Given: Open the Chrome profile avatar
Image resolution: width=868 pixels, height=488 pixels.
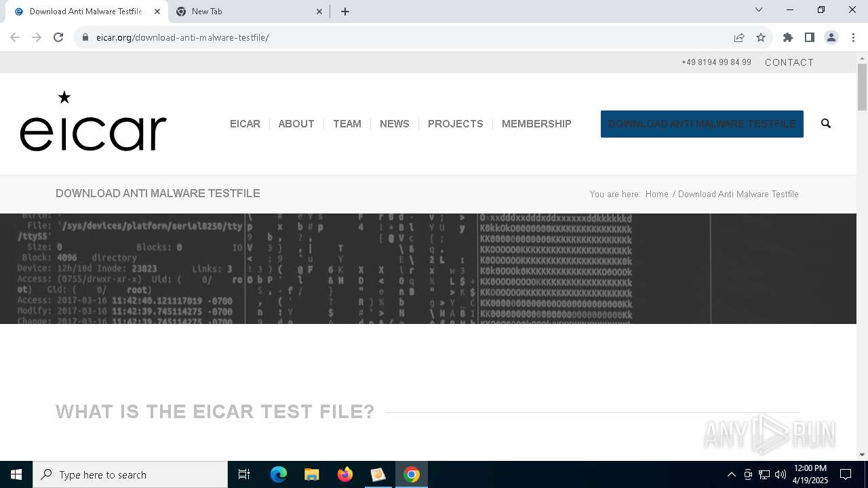Looking at the screenshot, I should pos(831,37).
